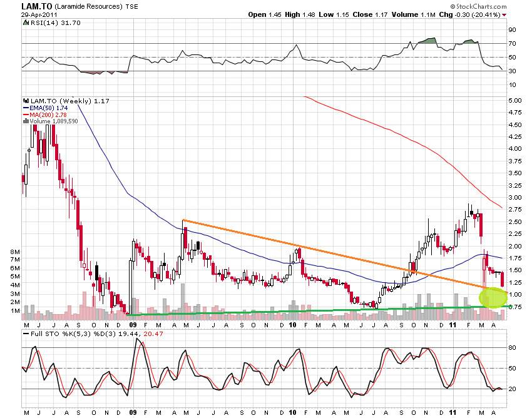The width and height of the screenshot is (532, 418).
Task: Click the candlestick icon beside LAM.TO (Weekly)
Action: click(x=26, y=101)
